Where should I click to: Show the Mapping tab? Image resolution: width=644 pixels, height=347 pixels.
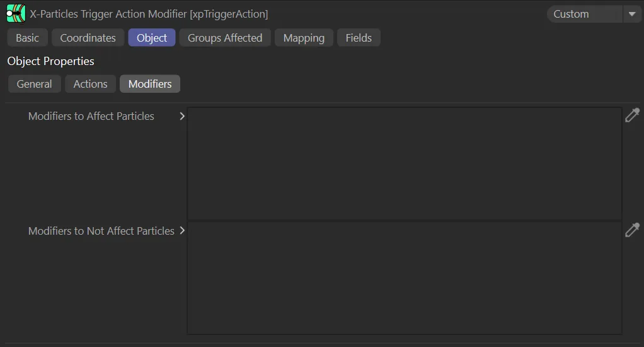pyautogui.click(x=304, y=38)
